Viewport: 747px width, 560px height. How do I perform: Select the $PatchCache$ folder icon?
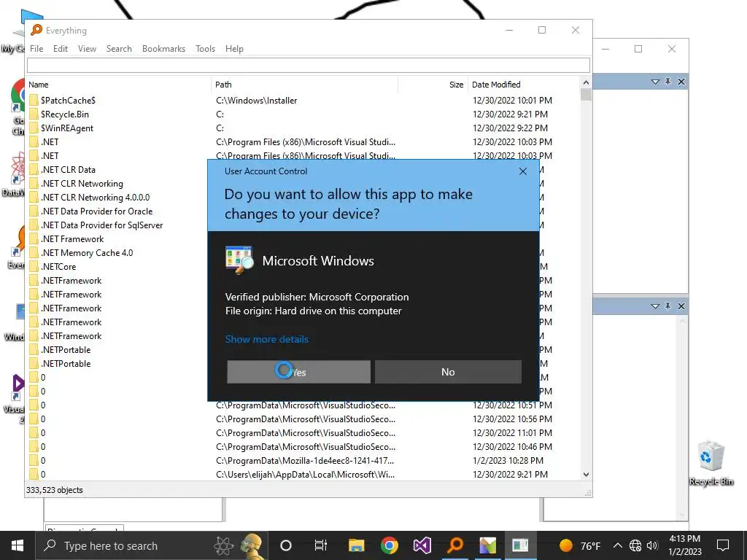pos(34,101)
